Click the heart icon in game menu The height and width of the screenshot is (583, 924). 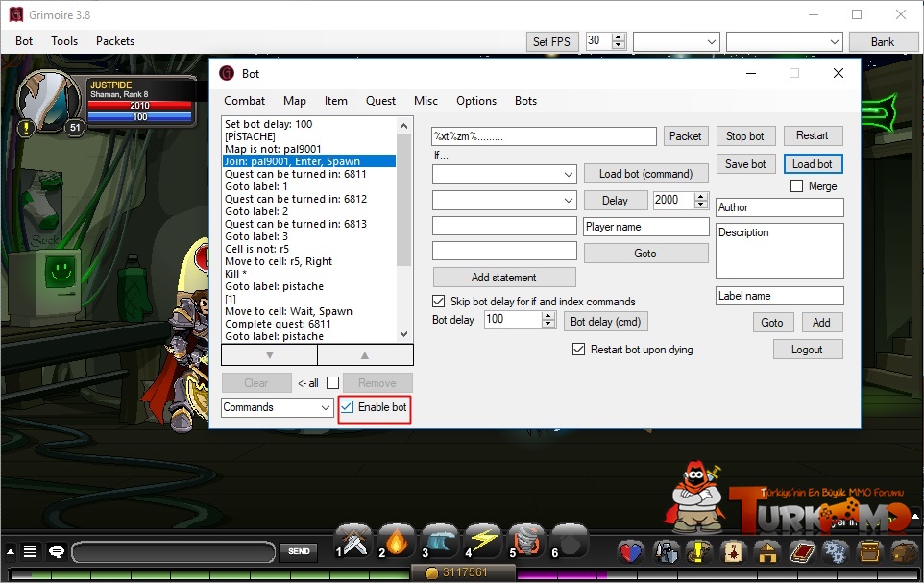pyautogui.click(x=629, y=551)
